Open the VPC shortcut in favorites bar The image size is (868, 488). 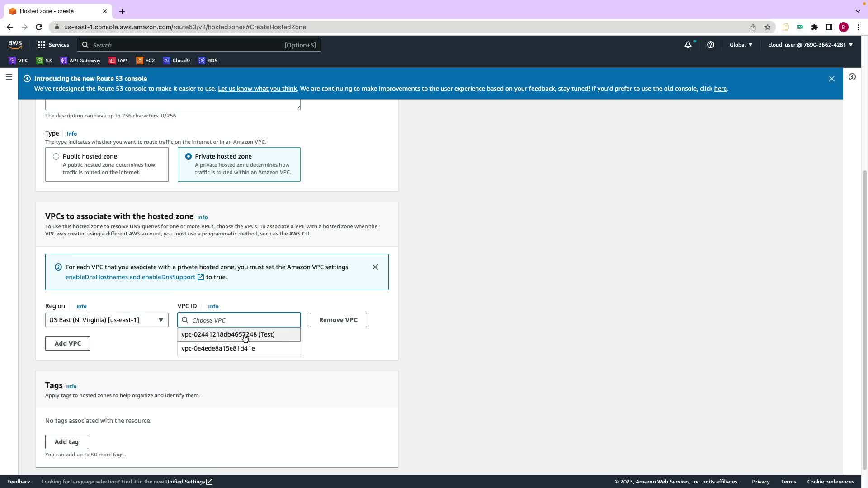(19, 61)
